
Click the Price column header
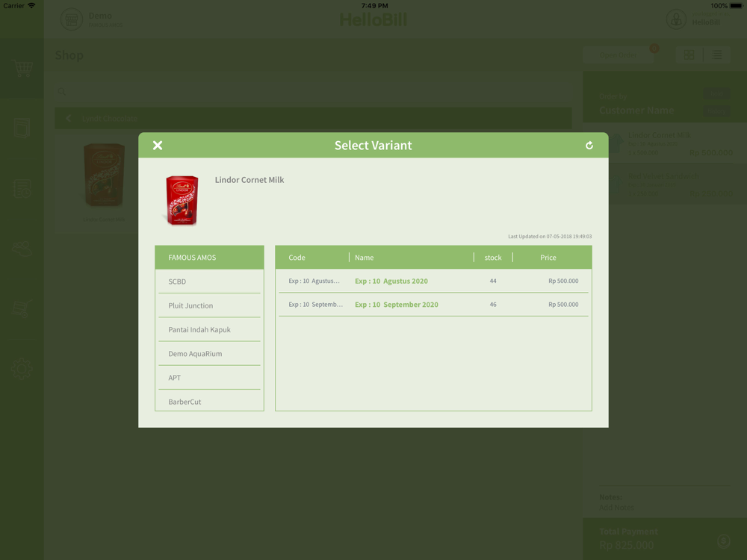tap(548, 257)
